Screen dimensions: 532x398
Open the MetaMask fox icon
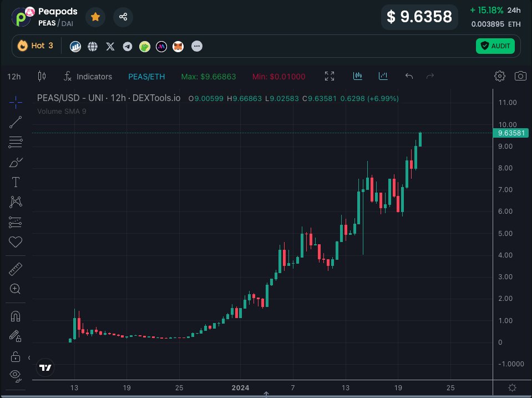coord(178,46)
